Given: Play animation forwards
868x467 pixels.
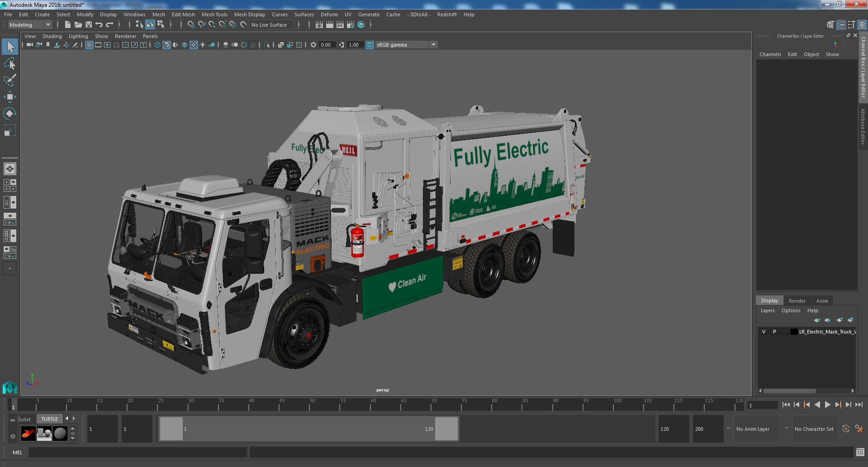Looking at the screenshot, I should [x=827, y=405].
